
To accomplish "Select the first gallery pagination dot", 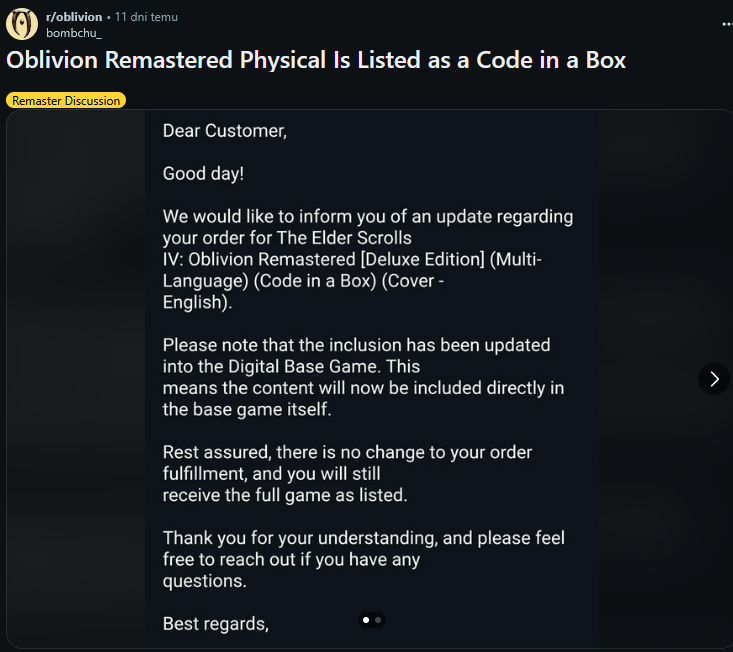I will (366, 620).
